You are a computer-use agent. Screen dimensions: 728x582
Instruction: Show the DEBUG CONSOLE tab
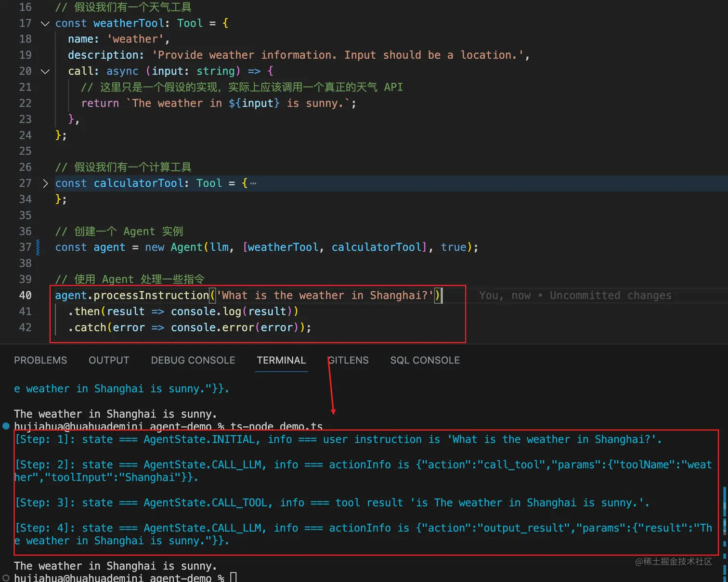tap(193, 360)
